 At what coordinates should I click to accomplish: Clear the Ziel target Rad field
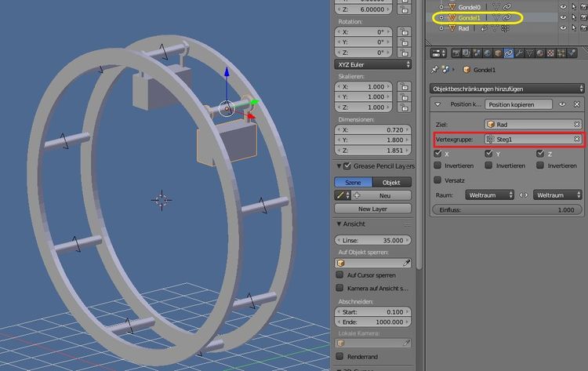(x=577, y=124)
